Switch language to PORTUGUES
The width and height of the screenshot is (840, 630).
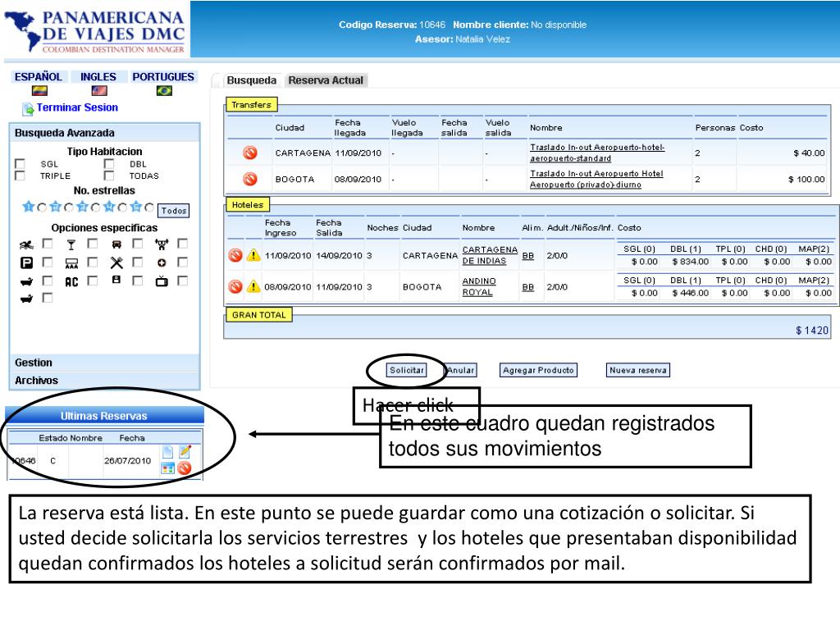pos(163,77)
